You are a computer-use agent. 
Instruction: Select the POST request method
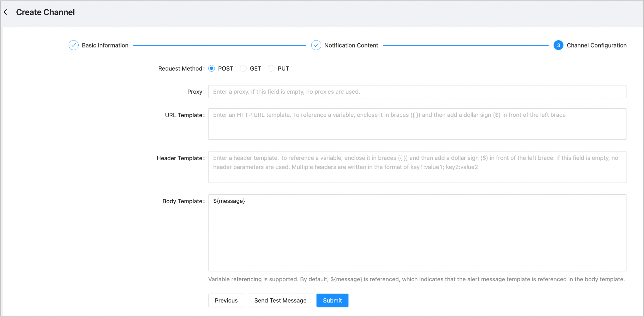(212, 69)
